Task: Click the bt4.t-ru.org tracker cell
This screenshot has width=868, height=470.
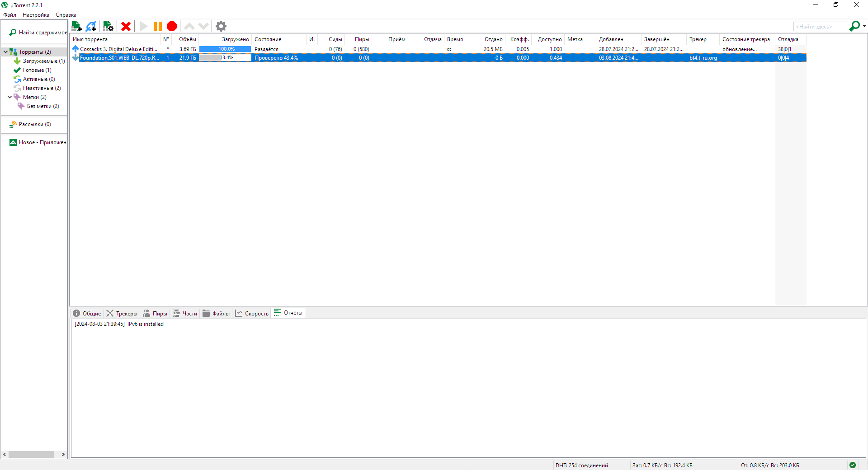Action: tap(703, 58)
